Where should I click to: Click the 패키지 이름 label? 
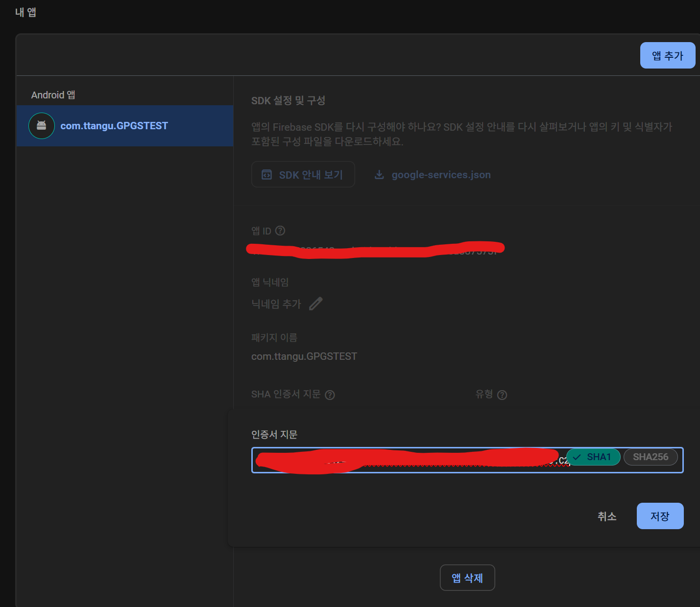(x=274, y=337)
